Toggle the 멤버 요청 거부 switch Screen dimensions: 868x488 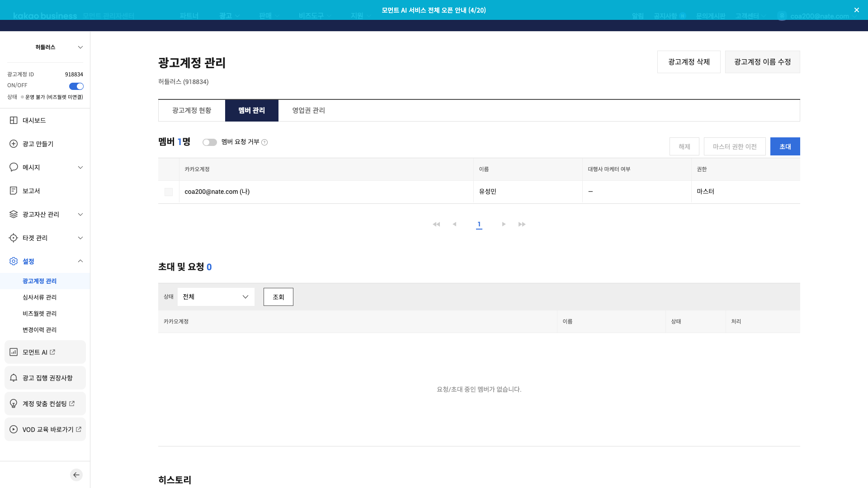[x=210, y=142]
